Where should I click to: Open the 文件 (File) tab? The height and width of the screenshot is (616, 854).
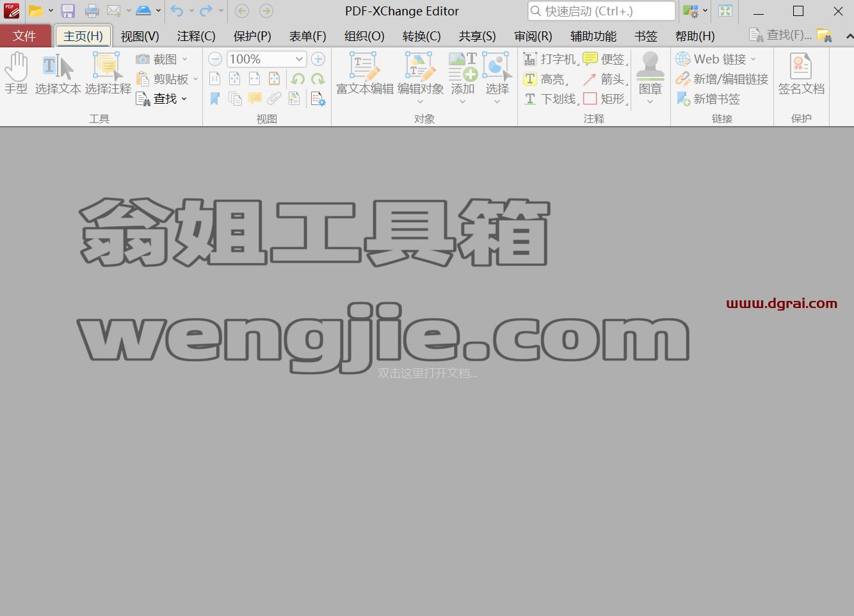24,36
